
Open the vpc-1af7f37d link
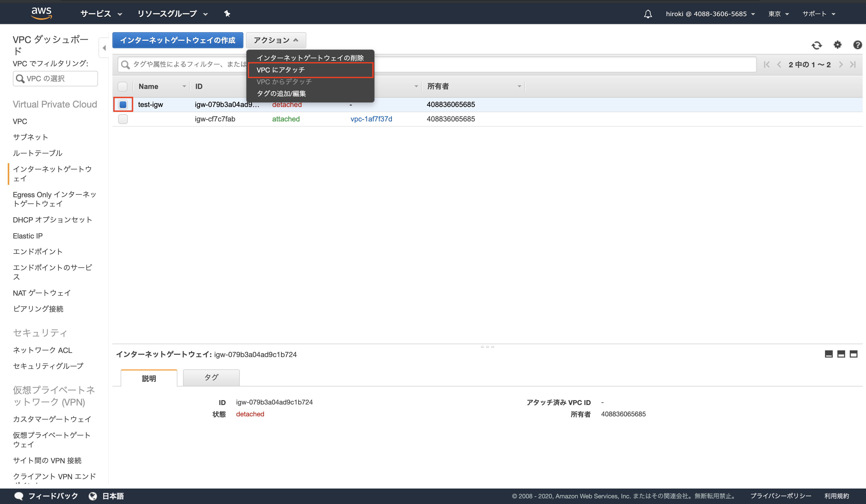371,119
